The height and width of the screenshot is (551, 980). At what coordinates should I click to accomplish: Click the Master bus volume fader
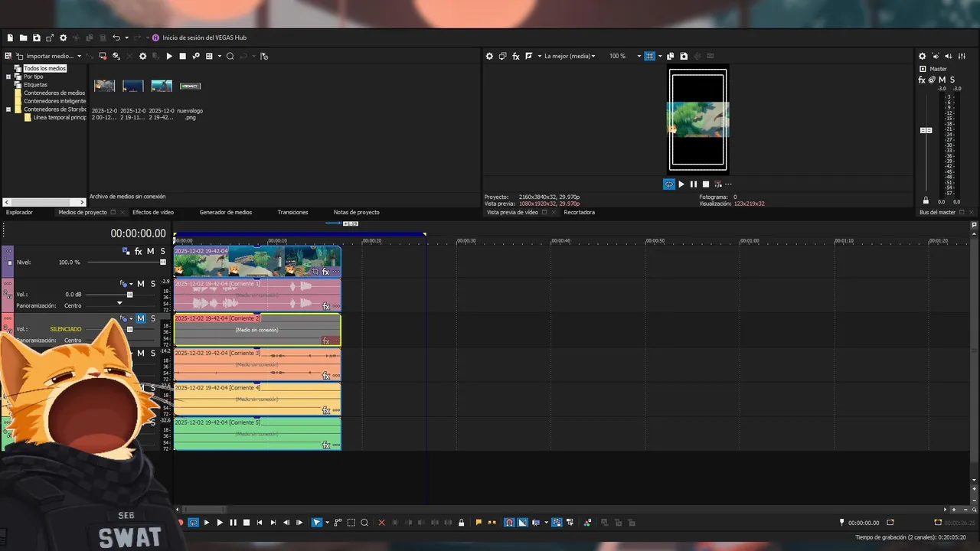926,131
